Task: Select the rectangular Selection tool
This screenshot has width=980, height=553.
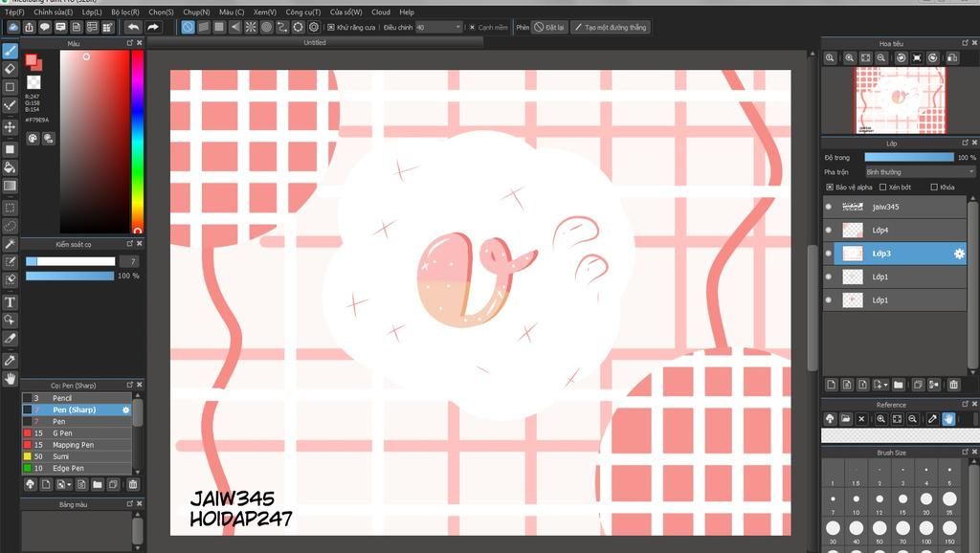Action: pyautogui.click(x=10, y=208)
